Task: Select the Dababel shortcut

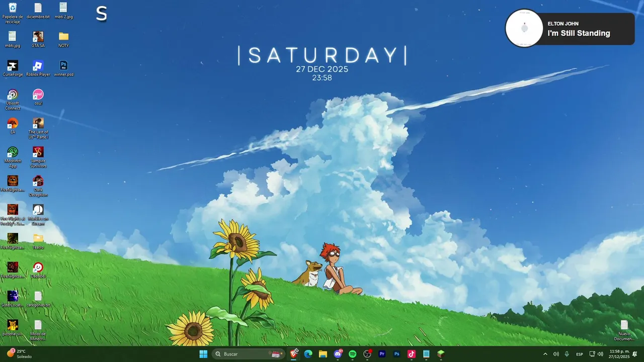Action: pyautogui.click(x=38, y=270)
